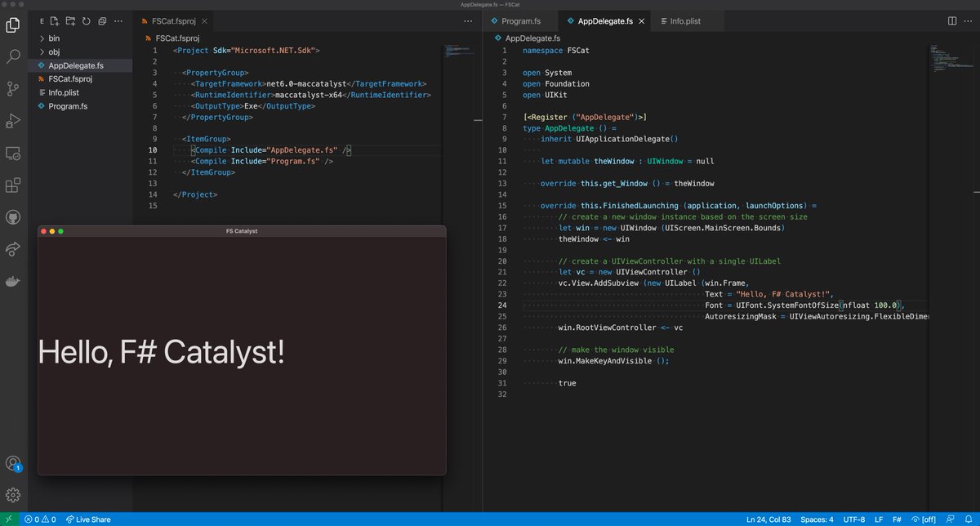
Task: Click "Hello, F# Catalyst!" string in code
Action: click(x=784, y=294)
